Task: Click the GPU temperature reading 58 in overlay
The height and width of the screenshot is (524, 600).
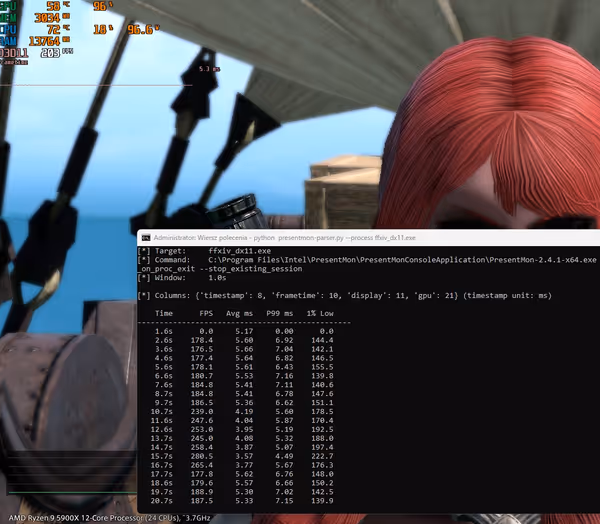Action: [54, 6]
